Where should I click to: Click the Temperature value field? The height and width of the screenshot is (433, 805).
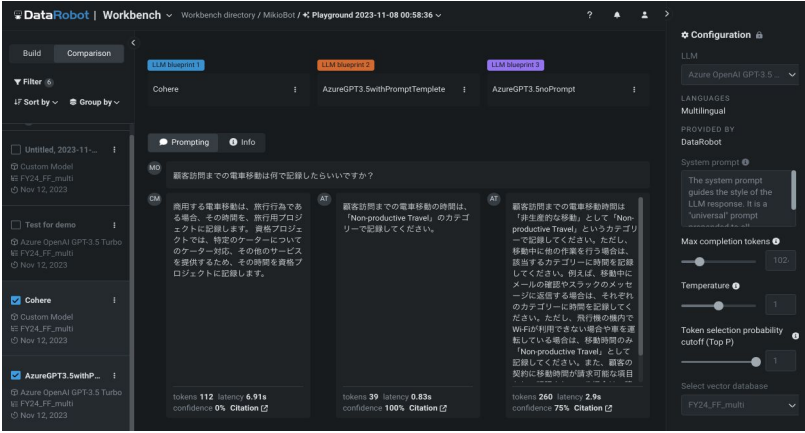(780, 305)
